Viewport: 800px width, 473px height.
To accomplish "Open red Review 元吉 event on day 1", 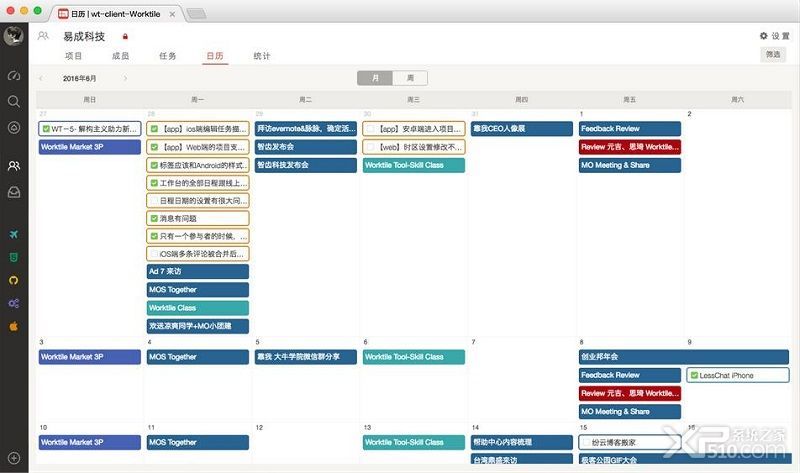I will [630, 147].
